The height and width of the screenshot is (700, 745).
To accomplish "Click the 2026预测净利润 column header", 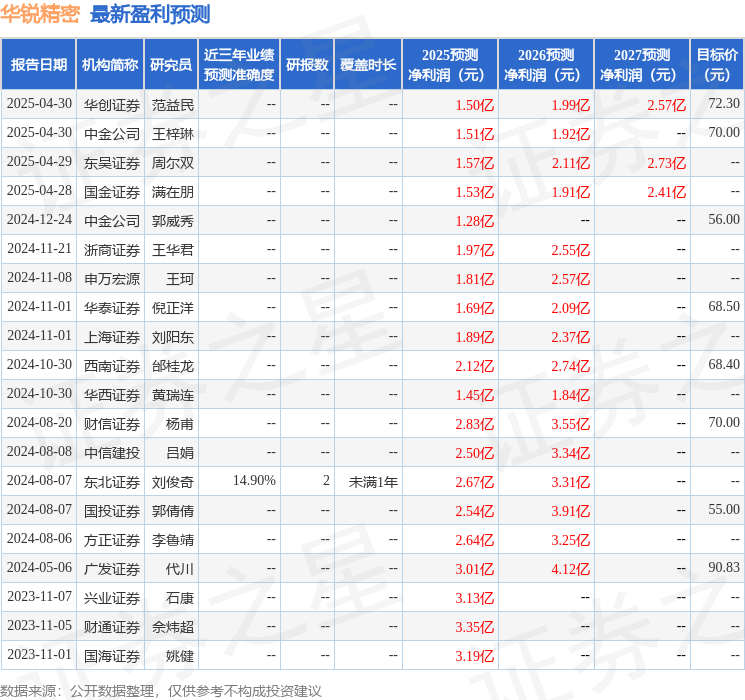I will (546, 65).
